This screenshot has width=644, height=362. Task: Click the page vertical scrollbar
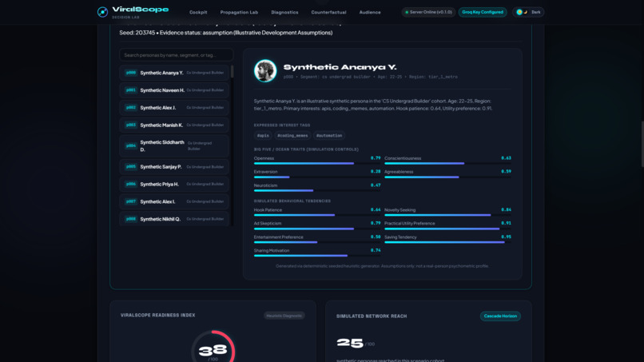642,144
